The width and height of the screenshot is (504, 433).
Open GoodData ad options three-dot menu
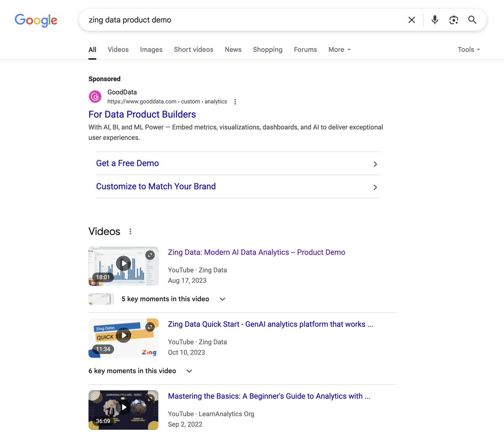(x=235, y=102)
